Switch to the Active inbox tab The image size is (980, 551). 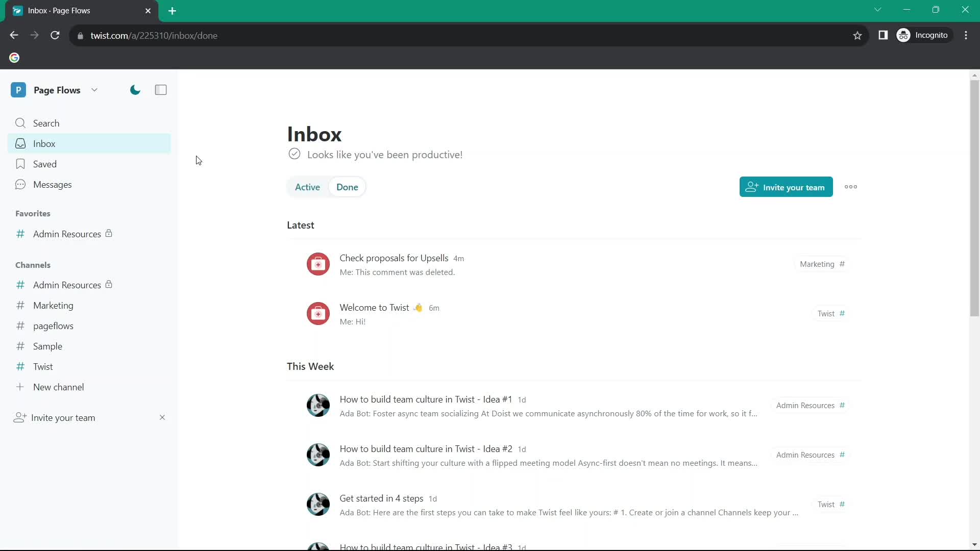pyautogui.click(x=307, y=186)
